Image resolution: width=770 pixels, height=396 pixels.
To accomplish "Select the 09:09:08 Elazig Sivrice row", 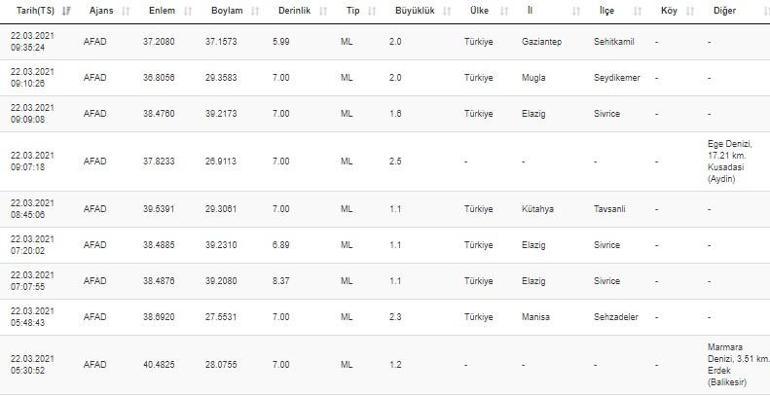I will [385, 113].
